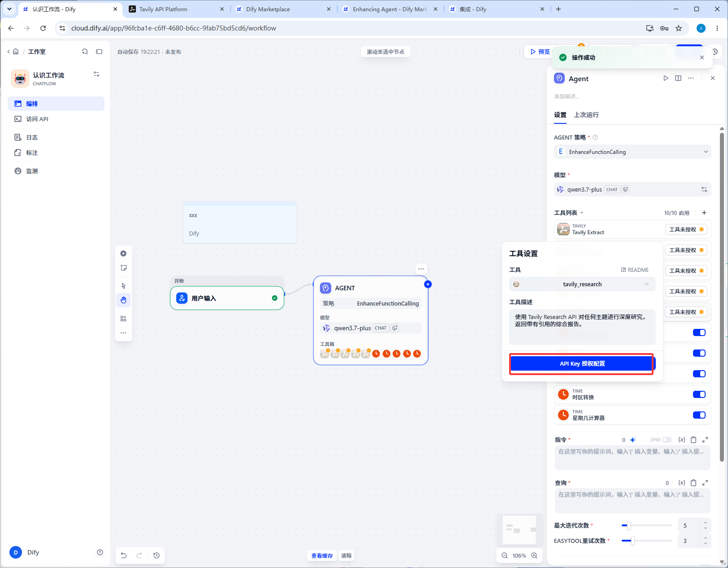Open 标注 in the sidebar

point(56,153)
